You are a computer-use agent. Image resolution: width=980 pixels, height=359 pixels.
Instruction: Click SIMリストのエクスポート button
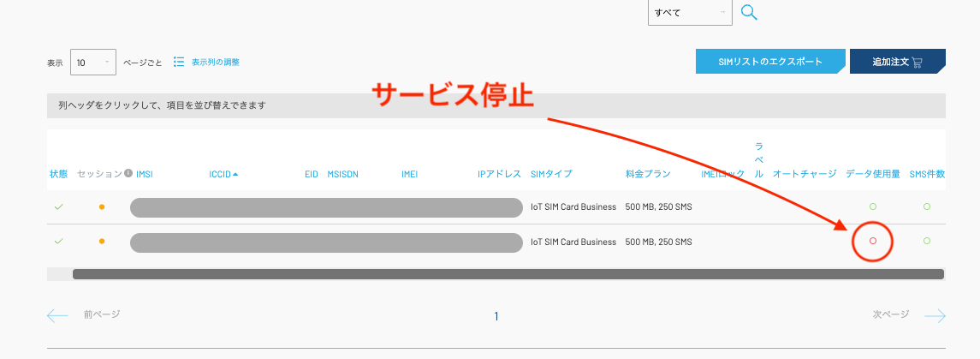tap(770, 62)
